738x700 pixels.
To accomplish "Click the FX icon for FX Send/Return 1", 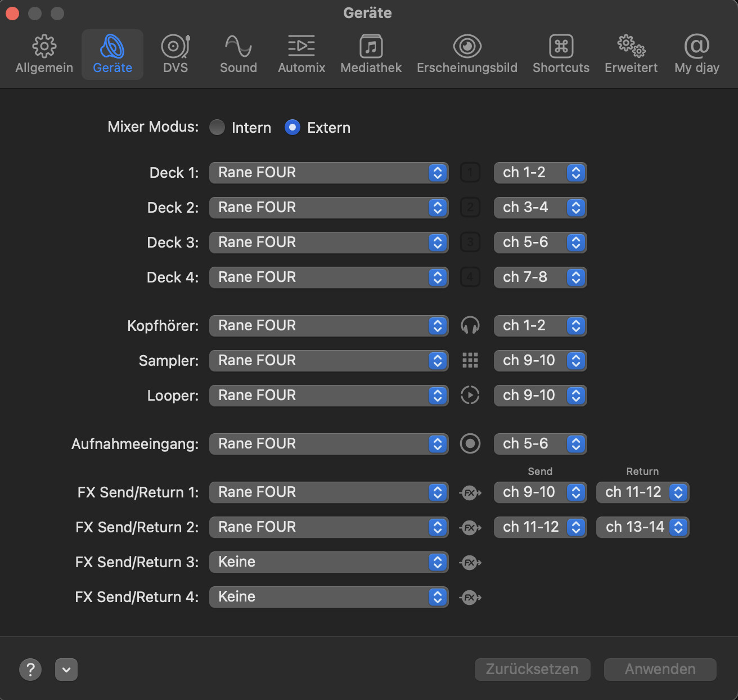I will point(470,492).
